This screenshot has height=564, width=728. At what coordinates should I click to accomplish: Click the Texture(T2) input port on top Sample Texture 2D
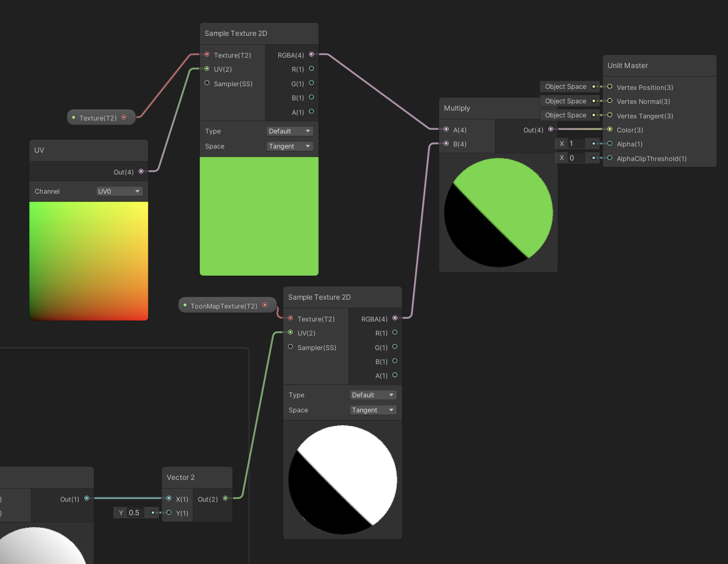point(207,55)
